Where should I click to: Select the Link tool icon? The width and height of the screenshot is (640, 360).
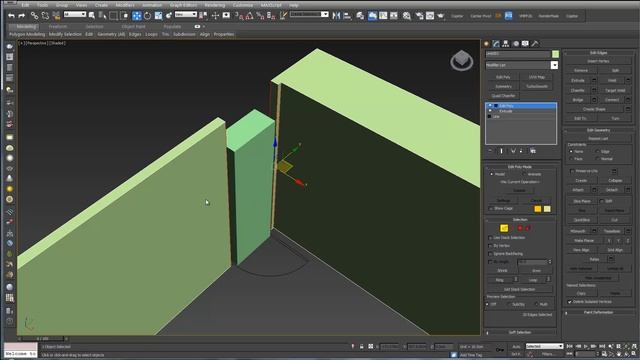click(34, 16)
